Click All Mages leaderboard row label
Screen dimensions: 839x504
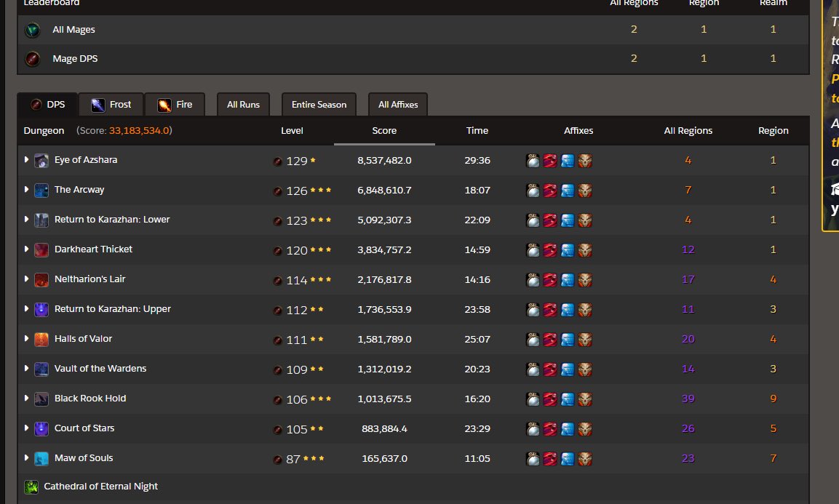click(x=73, y=30)
